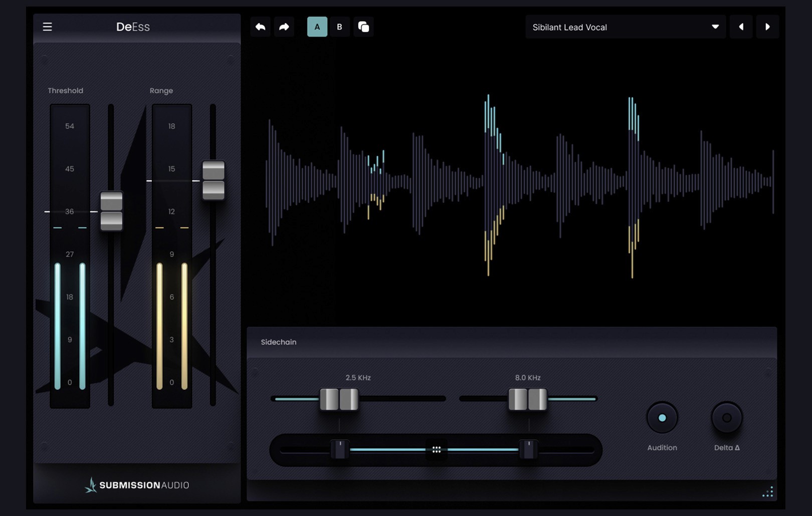Copy settings using the A/B copy icon
The width and height of the screenshot is (812, 516).
click(x=364, y=27)
